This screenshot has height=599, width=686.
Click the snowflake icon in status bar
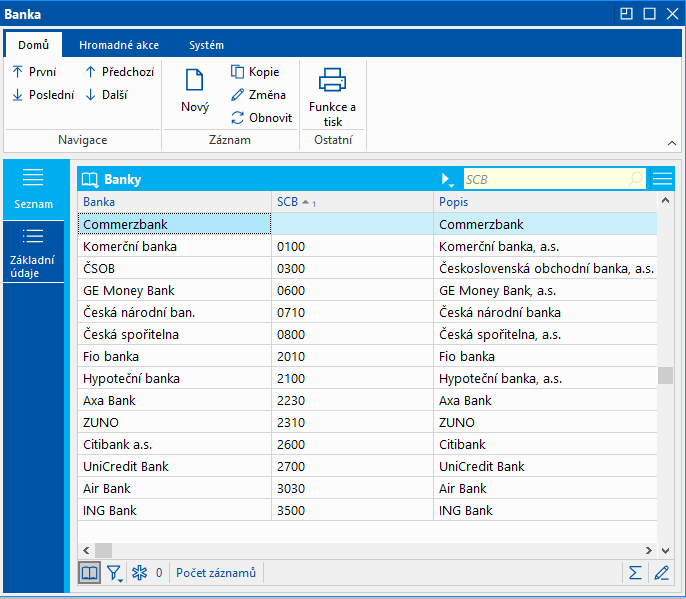coord(140,573)
